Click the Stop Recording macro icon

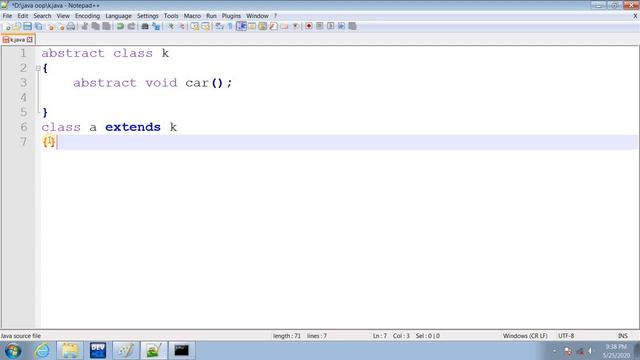[x=320, y=27]
